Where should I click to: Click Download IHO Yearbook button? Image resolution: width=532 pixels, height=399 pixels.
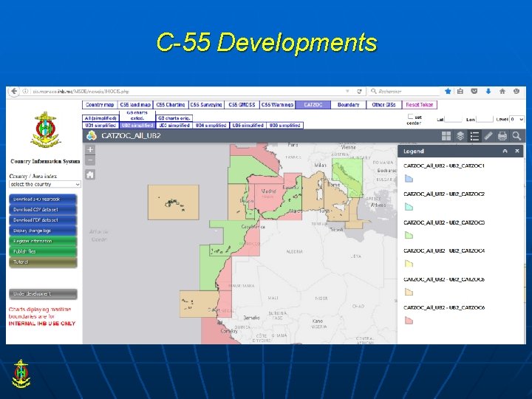[x=43, y=199]
